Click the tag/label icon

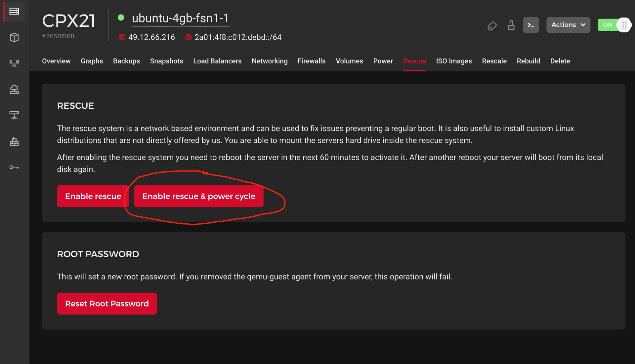coord(491,25)
